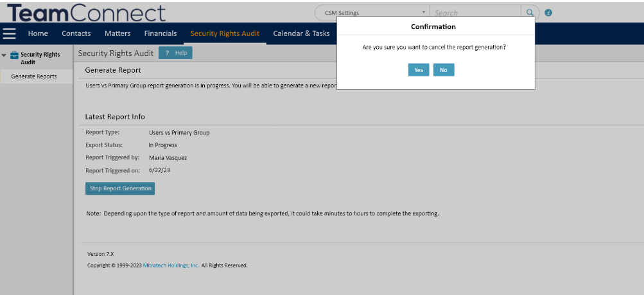Click the Version 7.X text
This screenshot has height=295, width=644.
click(101, 254)
